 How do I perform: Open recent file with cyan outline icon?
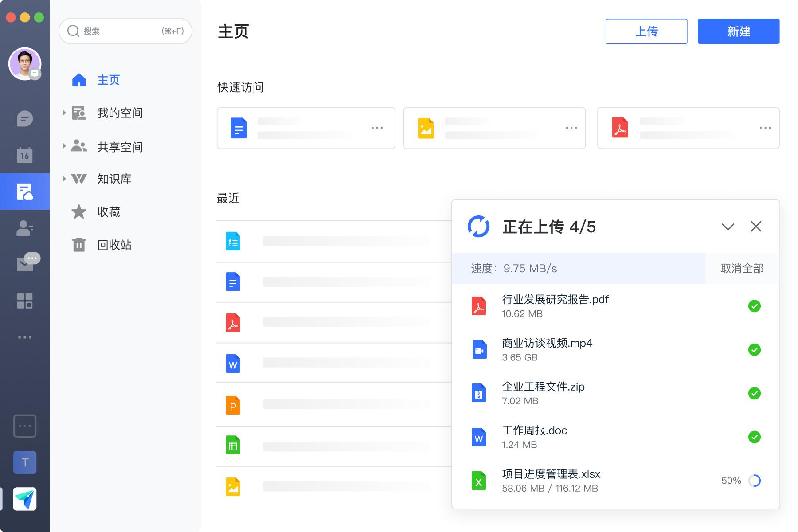coord(233,242)
